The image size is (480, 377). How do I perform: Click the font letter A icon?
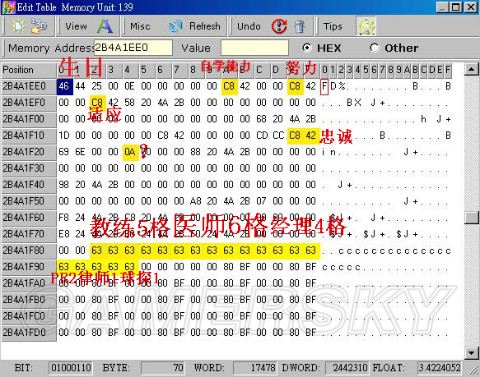[x=105, y=26]
